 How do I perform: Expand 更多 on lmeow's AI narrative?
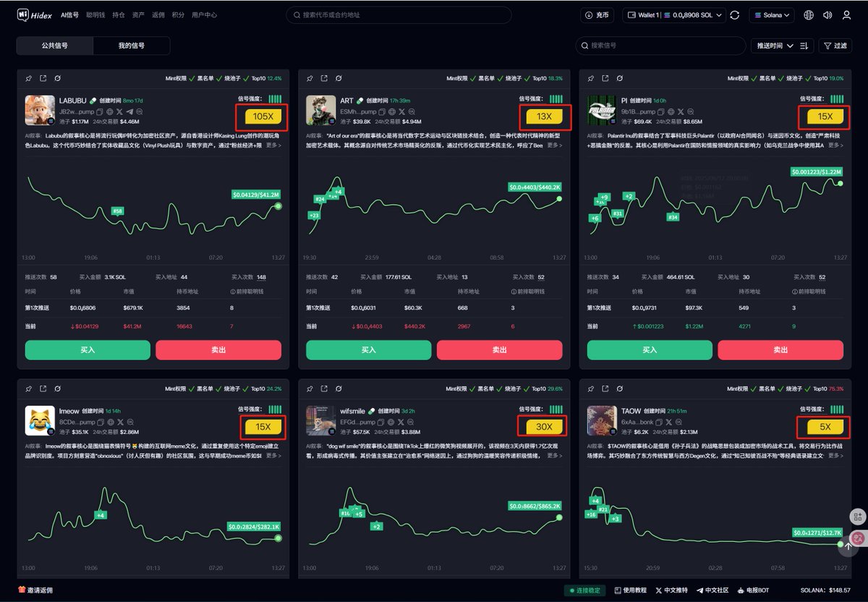pyautogui.click(x=273, y=456)
